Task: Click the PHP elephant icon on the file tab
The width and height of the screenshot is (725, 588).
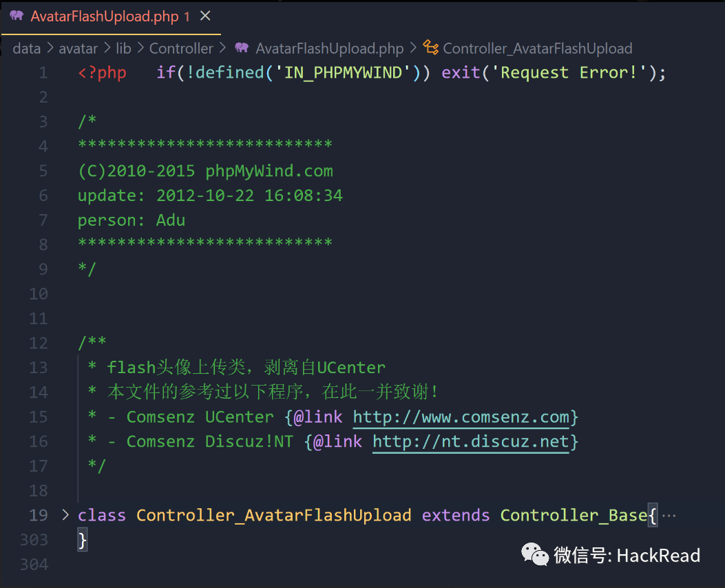Action: coord(17,16)
